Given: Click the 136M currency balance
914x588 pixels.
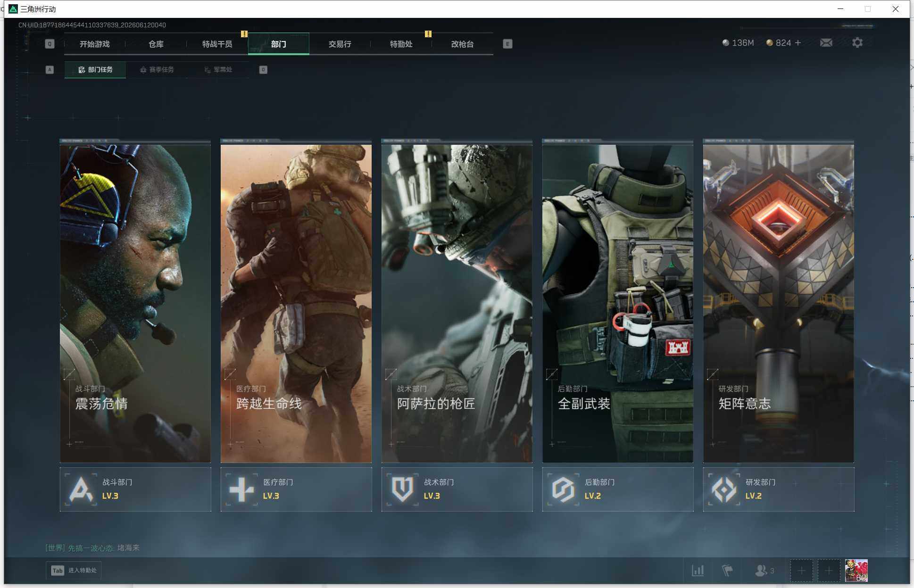Looking at the screenshot, I should point(738,43).
